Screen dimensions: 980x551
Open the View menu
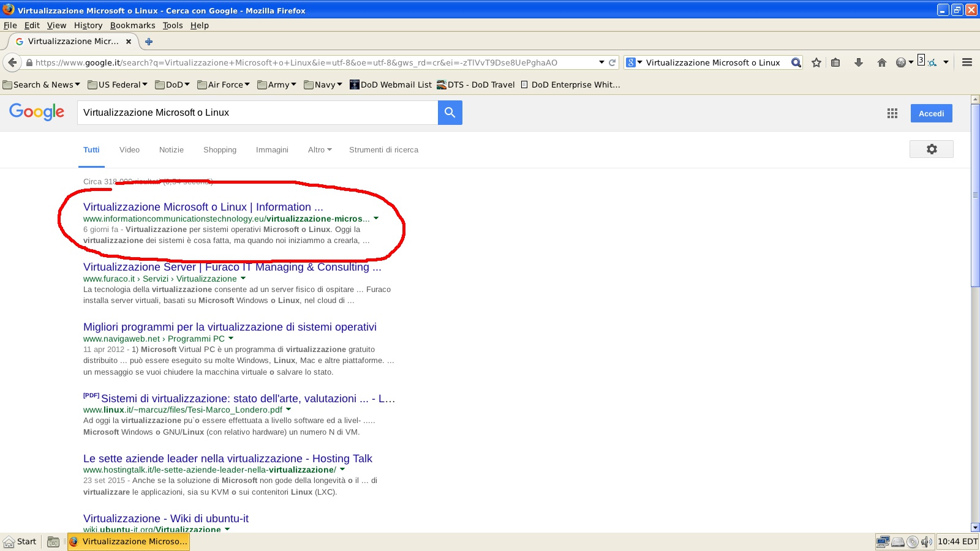pos(56,25)
